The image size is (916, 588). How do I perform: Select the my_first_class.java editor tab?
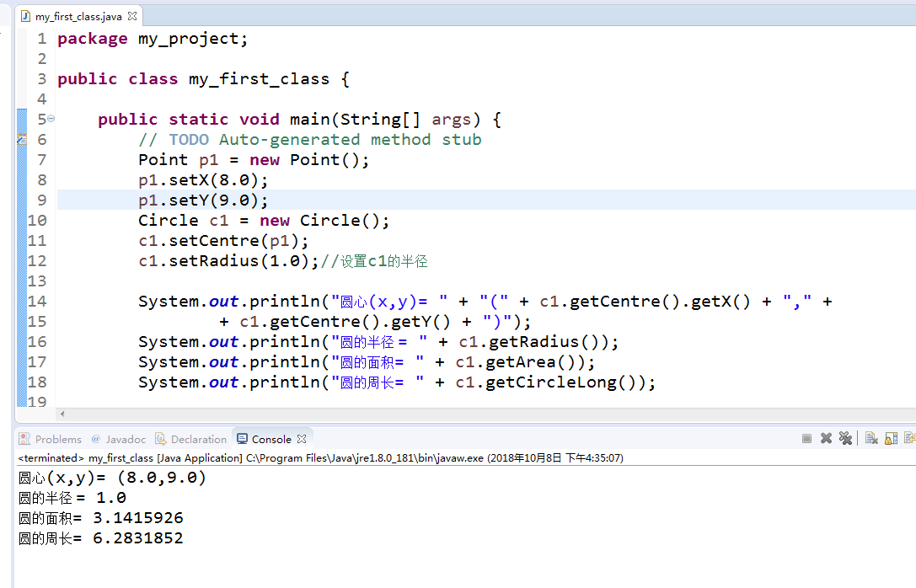coord(78,16)
